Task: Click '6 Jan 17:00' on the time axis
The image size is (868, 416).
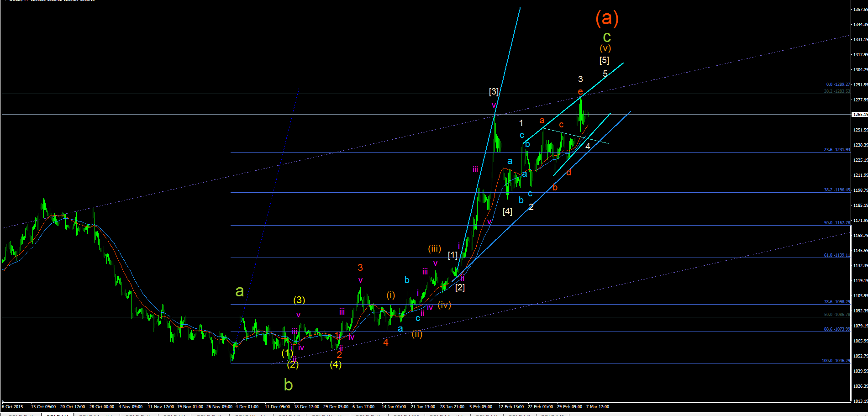Action: click(x=363, y=406)
